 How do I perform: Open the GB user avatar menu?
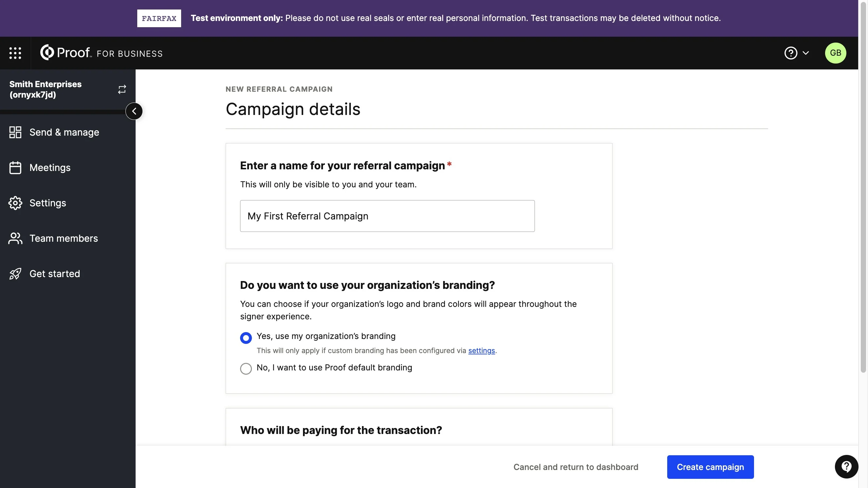(835, 53)
